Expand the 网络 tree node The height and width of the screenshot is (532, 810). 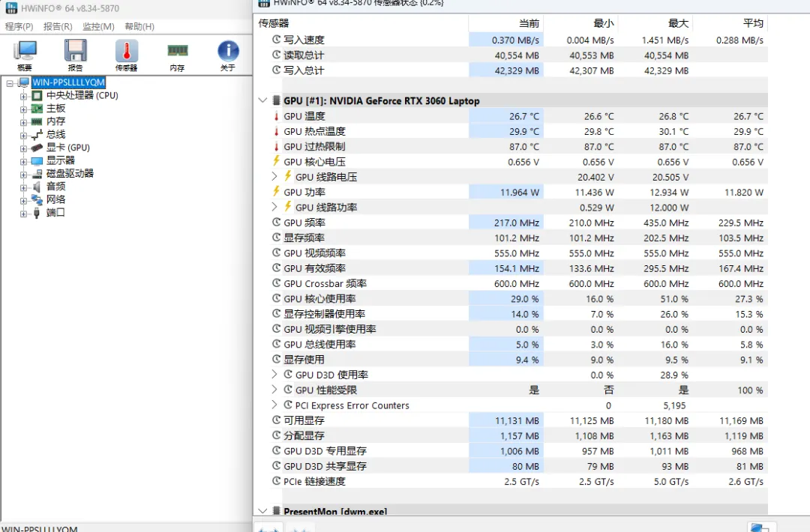[23, 200]
